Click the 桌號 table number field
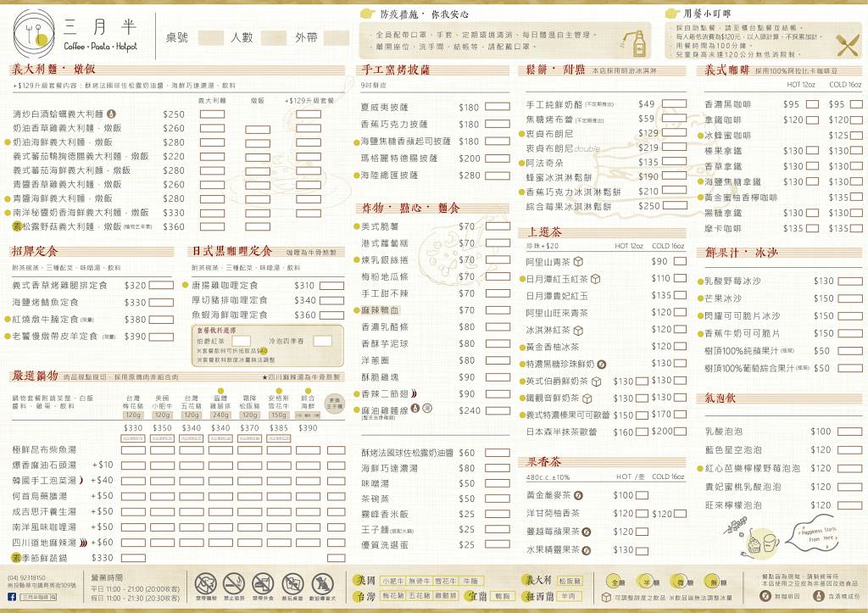Image resolution: width=868 pixels, height=613 pixels. 211,37
